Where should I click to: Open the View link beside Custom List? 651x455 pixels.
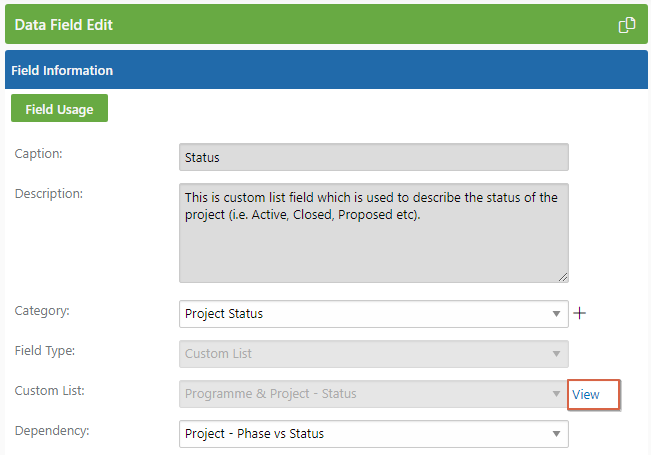[585, 394]
